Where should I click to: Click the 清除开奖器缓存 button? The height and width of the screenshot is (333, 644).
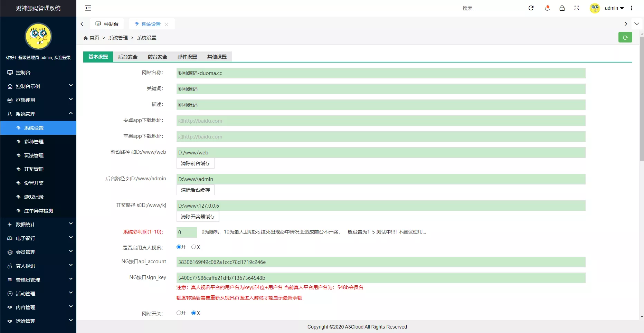[198, 217]
